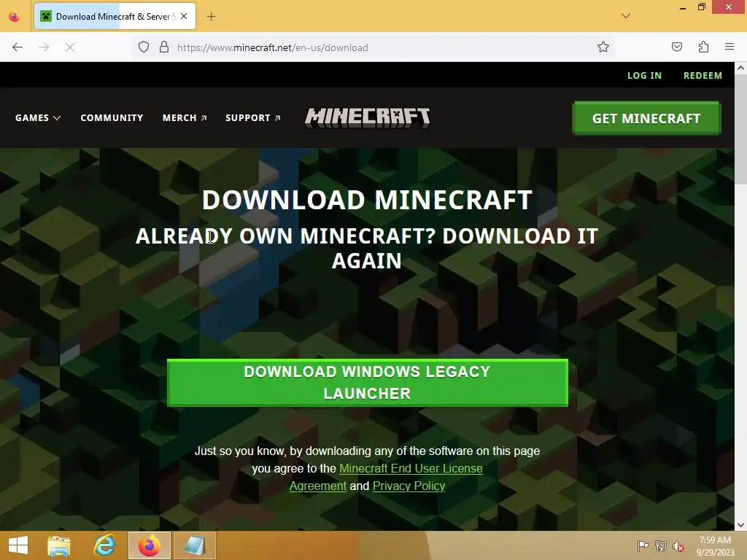Select the Download Minecraft & Server tab
This screenshot has width=747, height=560.
tap(115, 16)
